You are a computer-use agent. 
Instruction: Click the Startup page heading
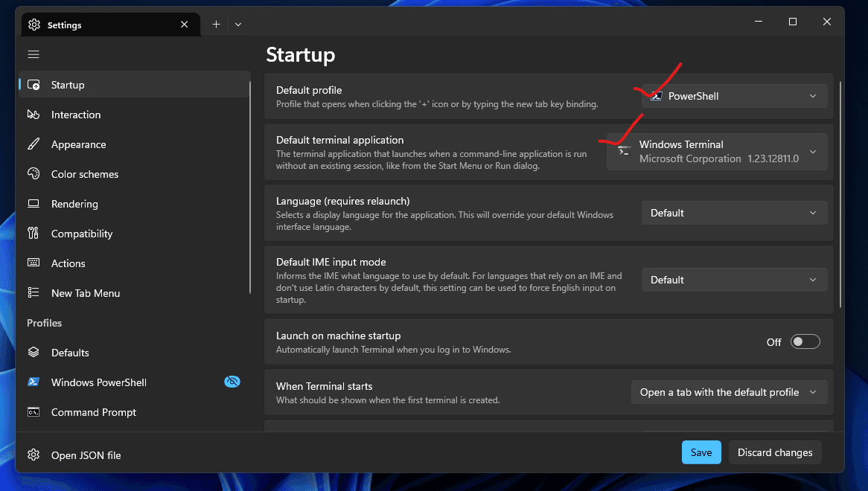301,55
